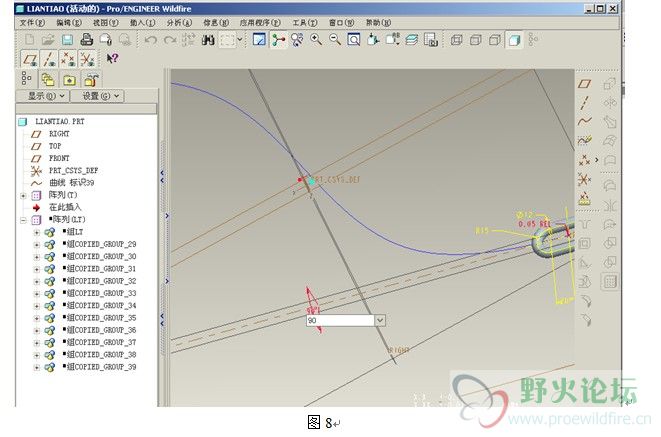Click the angle input field showing 90

pos(340,321)
